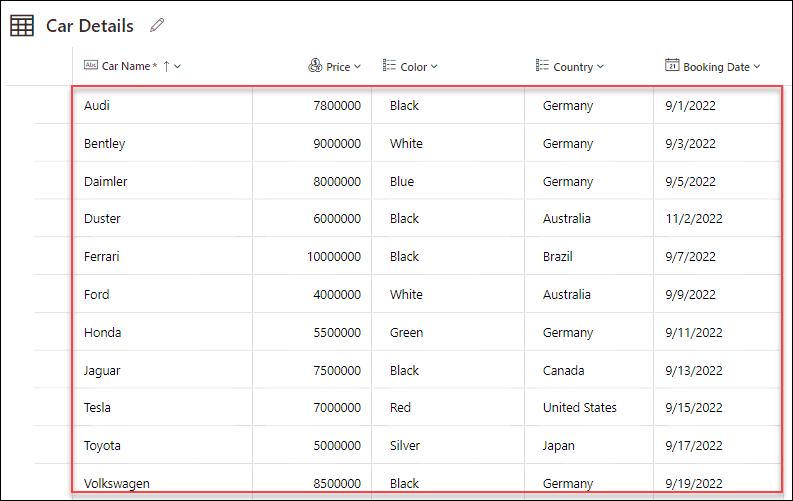
Task: Select the Audi car name cell
Action: pos(162,105)
